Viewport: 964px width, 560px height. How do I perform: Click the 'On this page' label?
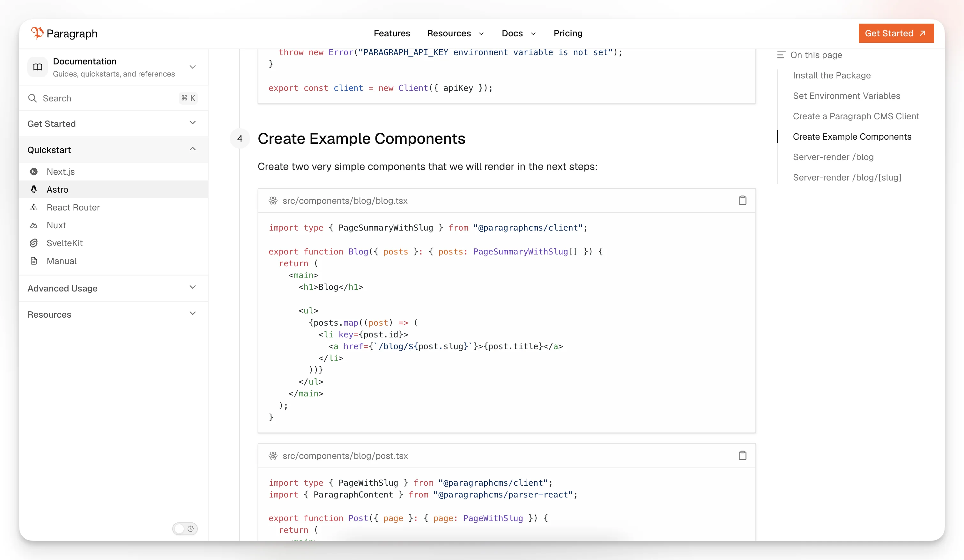coord(816,55)
